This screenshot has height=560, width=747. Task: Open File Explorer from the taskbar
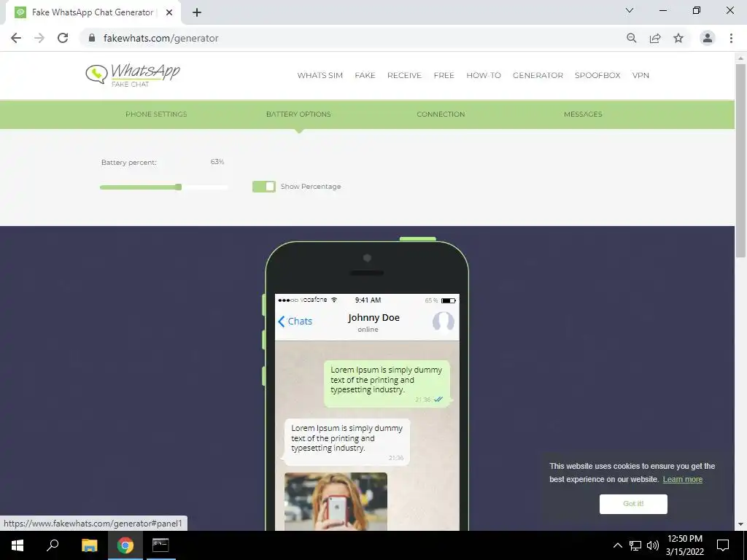(x=89, y=545)
